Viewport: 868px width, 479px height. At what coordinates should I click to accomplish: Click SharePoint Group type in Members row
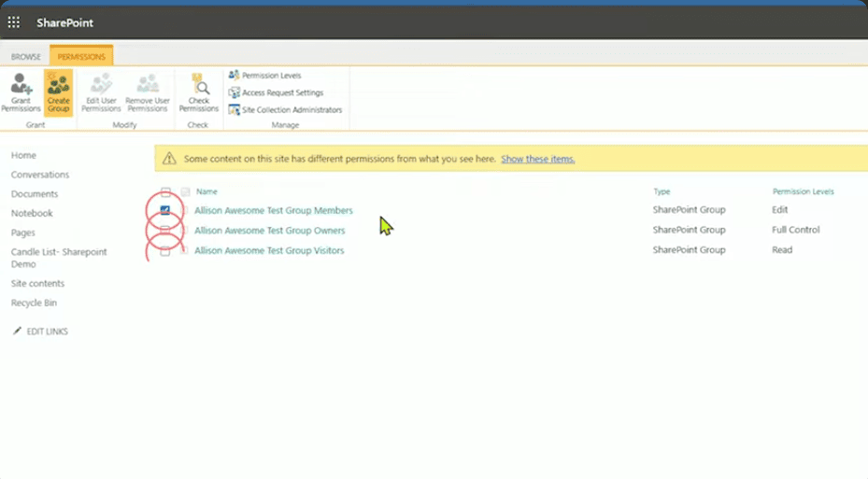click(x=690, y=210)
